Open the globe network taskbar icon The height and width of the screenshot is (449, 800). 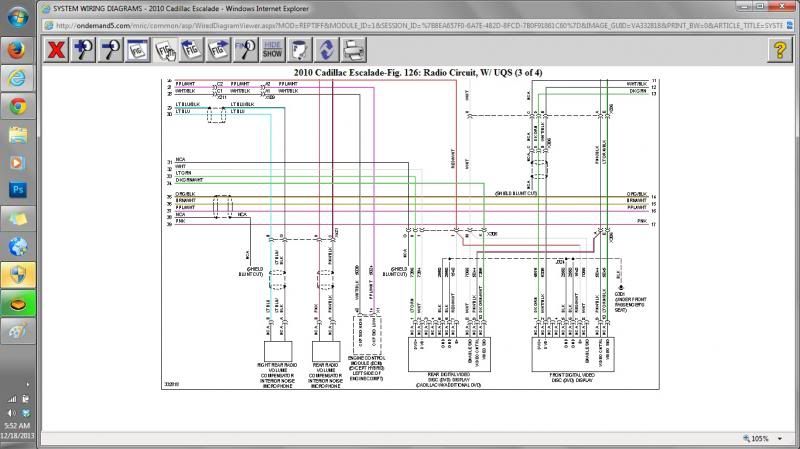(x=17, y=247)
